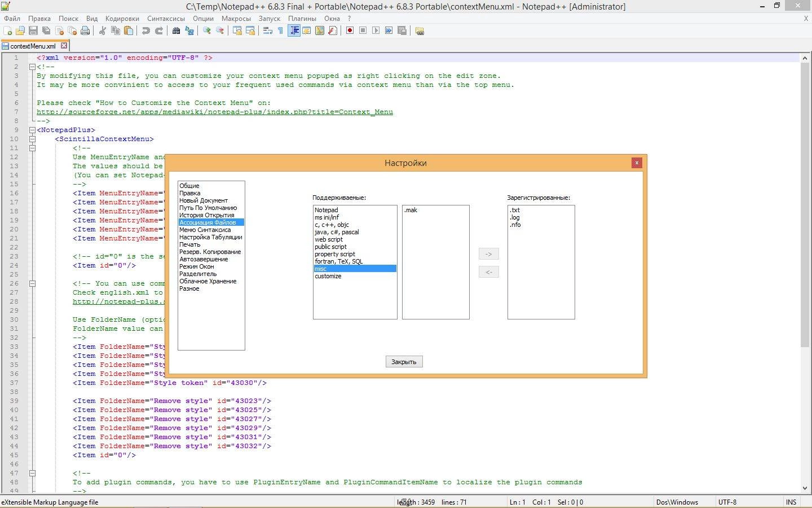Collapse the comment fold at line 2
The image size is (812, 508).
click(32, 67)
